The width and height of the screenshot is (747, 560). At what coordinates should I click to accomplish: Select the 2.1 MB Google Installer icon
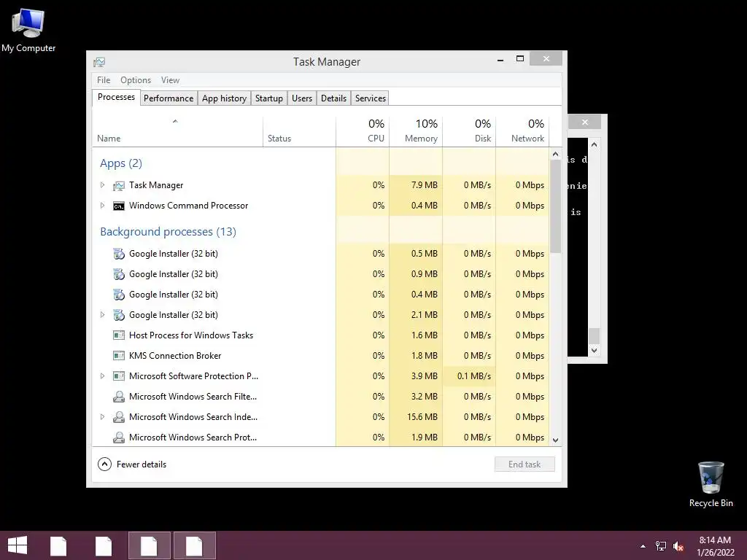(119, 315)
